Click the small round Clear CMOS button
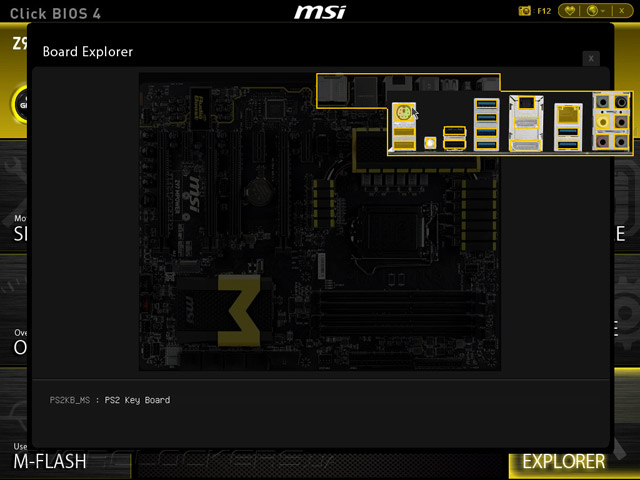Viewport: 640px width, 480px height. pos(430,143)
